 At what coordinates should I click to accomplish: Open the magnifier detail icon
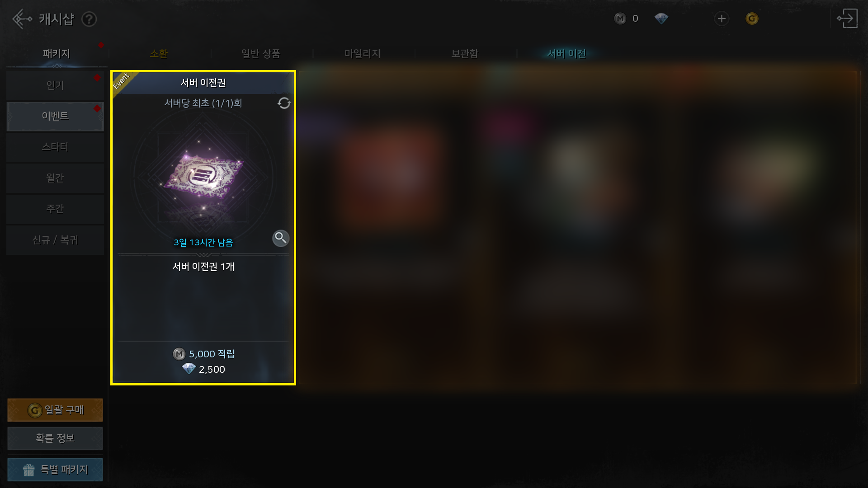coord(281,238)
